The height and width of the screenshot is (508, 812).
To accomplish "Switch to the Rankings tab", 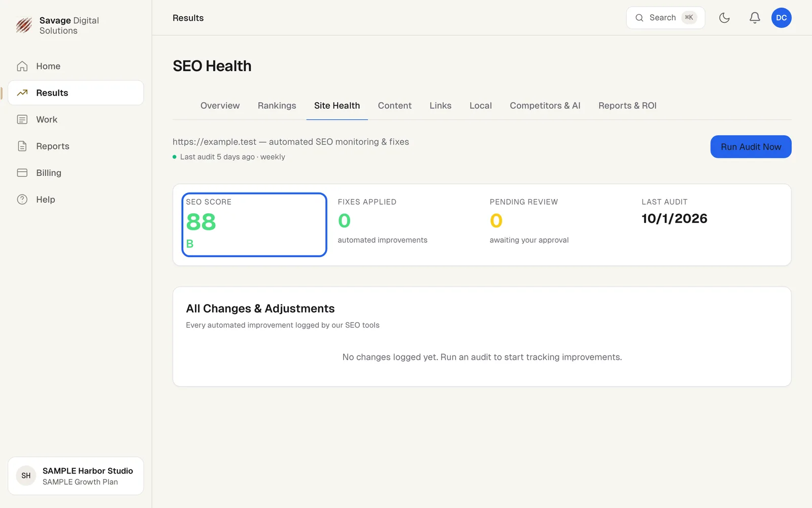I will (x=277, y=106).
